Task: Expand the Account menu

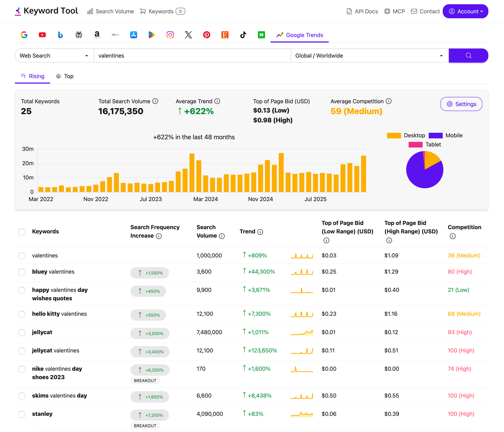Action: point(465,11)
